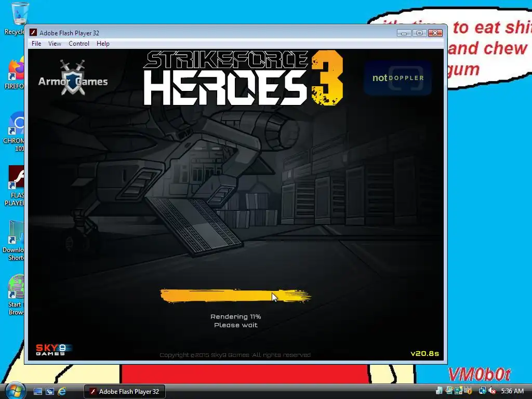Open the View menu
This screenshot has width=532, height=399.
coord(55,44)
